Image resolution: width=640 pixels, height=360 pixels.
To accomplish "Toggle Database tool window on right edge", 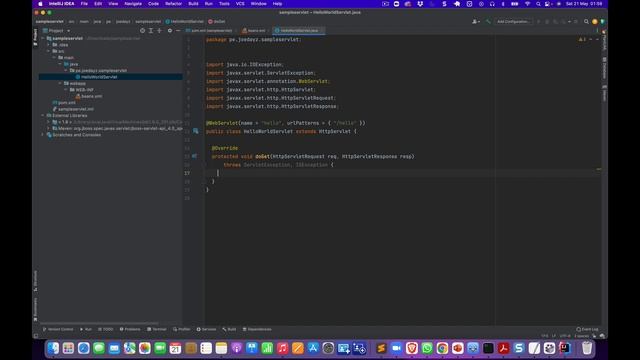I will click(604, 68).
